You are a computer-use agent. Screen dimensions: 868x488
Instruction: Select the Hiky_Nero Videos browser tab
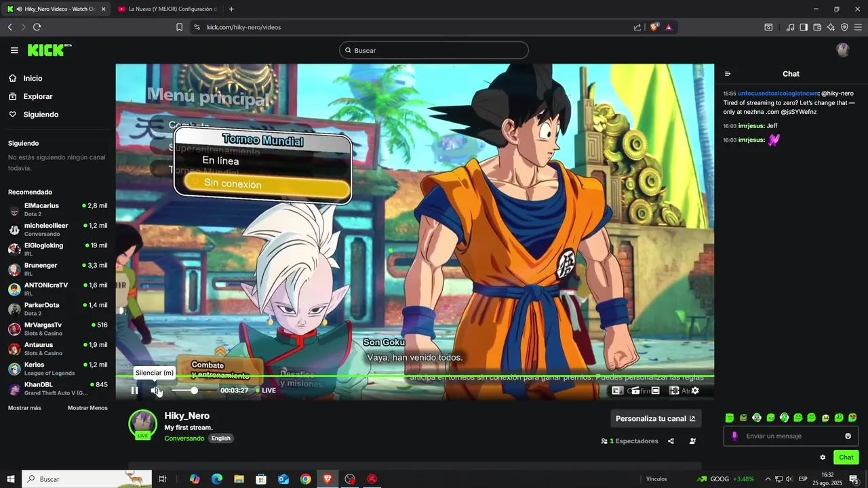[57, 9]
